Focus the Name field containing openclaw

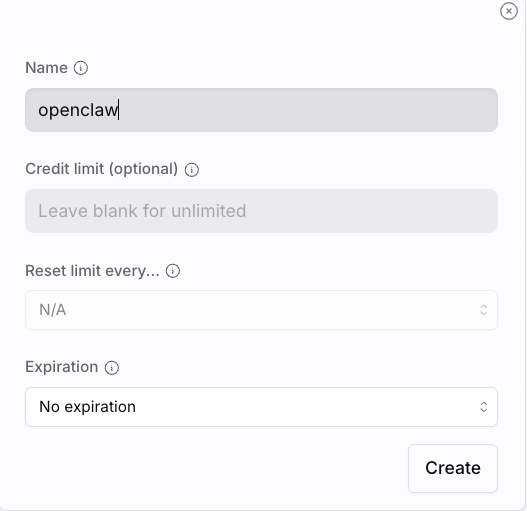point(261,110)
